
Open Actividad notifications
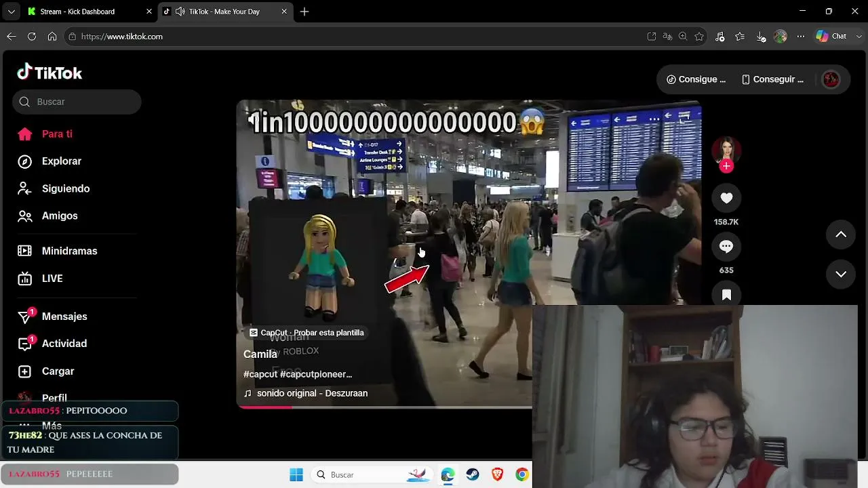click(x=64, y=344)
